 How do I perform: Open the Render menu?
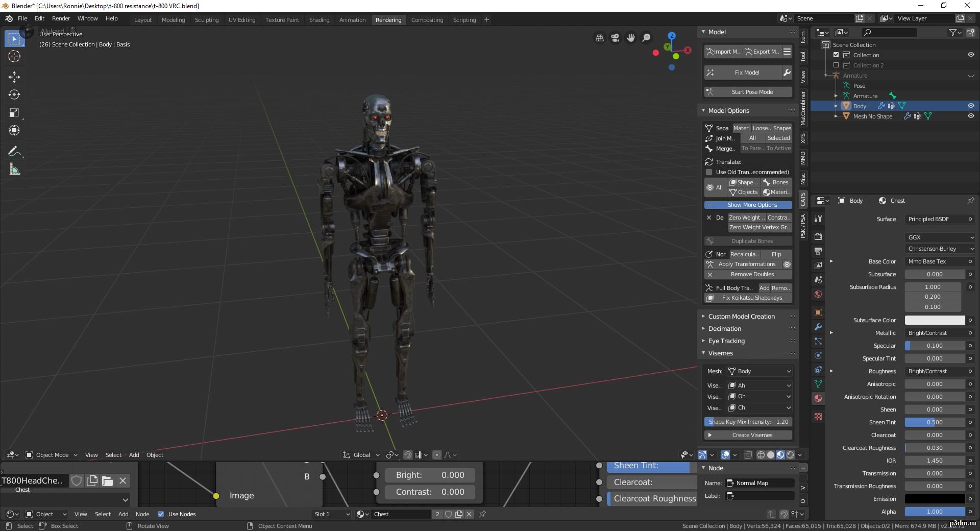61,18
